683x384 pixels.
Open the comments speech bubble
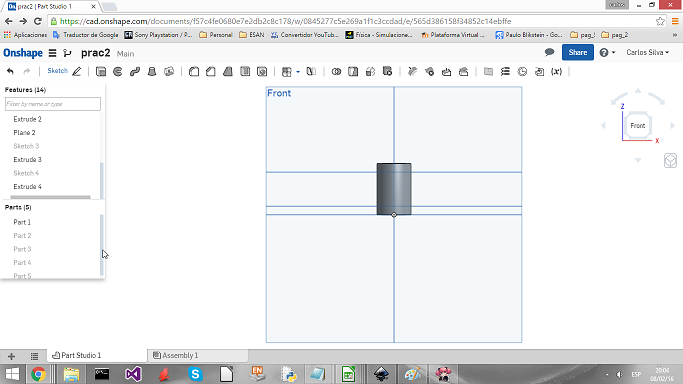(549, 52)
